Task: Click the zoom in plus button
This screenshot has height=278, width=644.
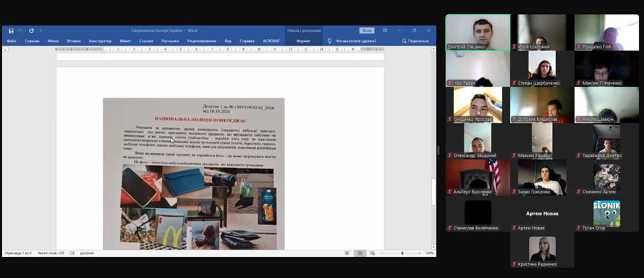Action: 420,253
